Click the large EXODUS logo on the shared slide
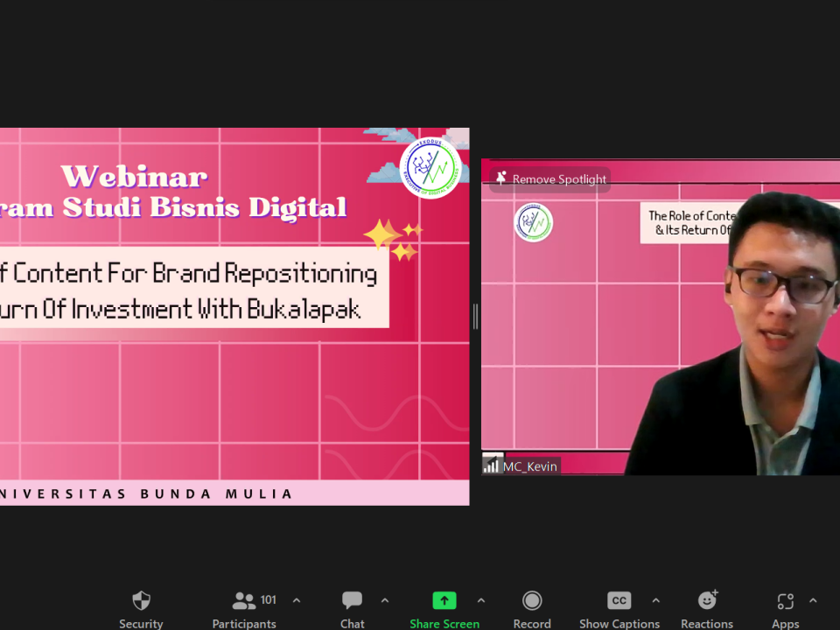The image size is (840, 630). click(430, 168)
